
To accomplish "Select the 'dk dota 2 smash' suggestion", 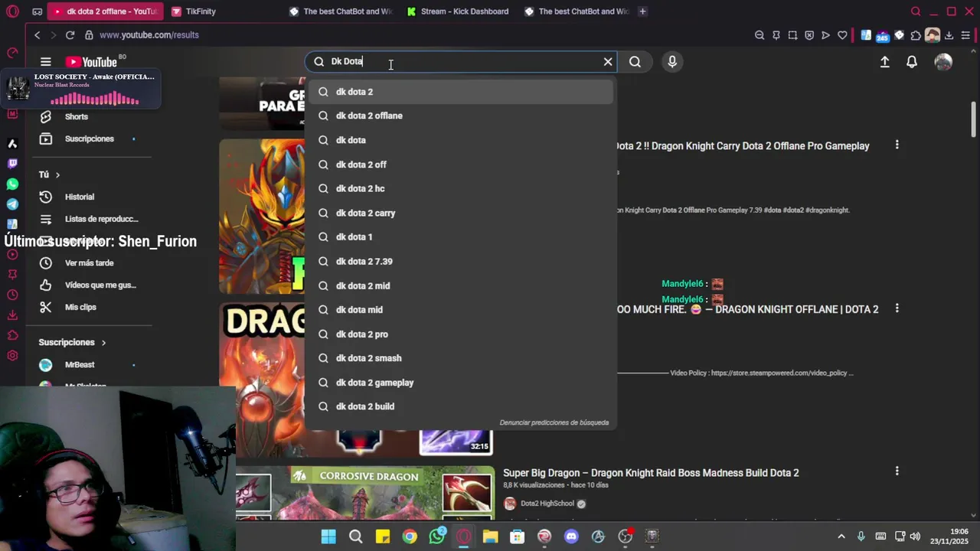I will tap(459, 358).
